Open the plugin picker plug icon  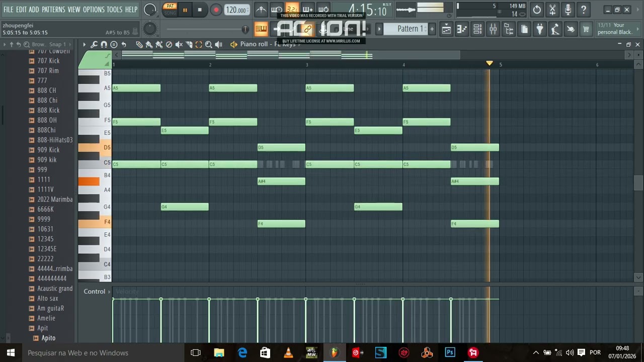[x=540, y=29]
